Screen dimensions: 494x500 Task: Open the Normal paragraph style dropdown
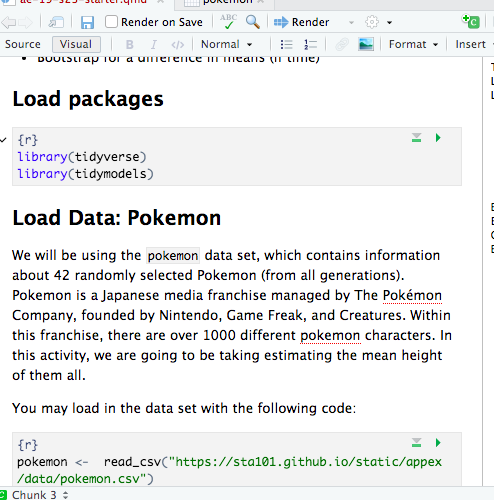coord(226,44)
